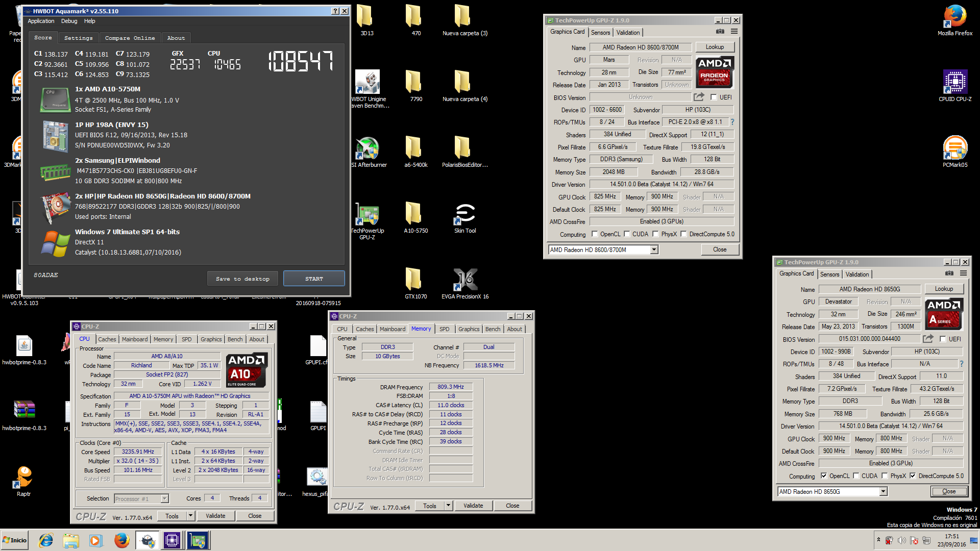Toggle DirectCompute 5.0 checkbox in lower GPU-Z

(913, 476)
